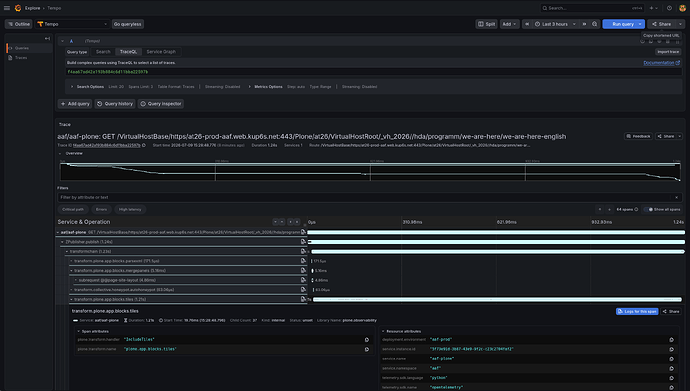
Task: Open the help icon in top bar
Action: point(669,8)
